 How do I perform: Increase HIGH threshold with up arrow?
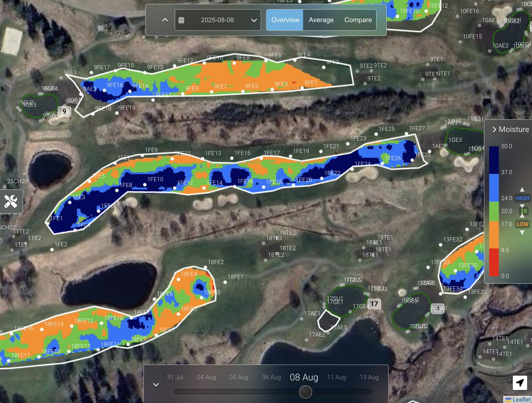pos(522,190)
